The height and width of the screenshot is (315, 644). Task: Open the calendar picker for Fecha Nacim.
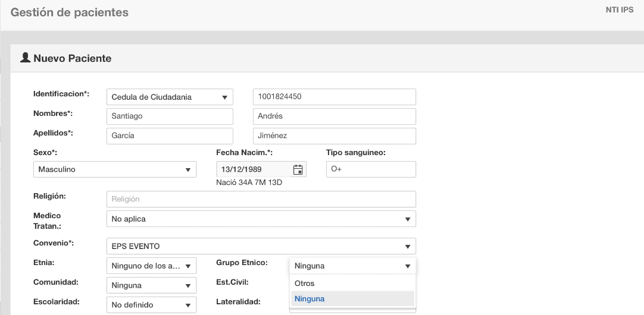coord(298,169)
